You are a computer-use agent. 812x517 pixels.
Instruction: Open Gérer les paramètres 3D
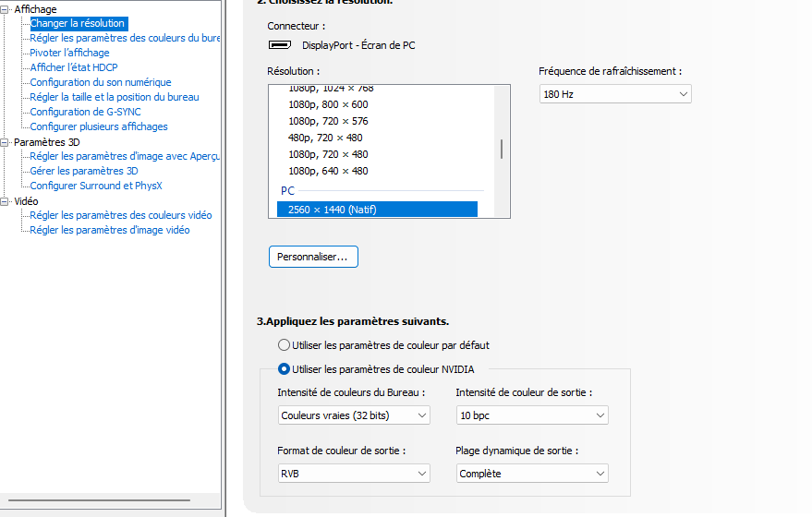click(x=84, y=171)
